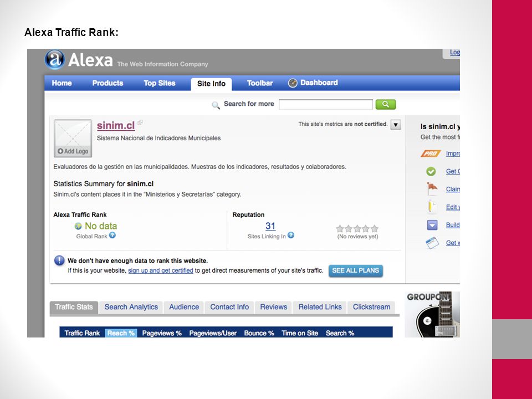Image resolution: width=532 pixels, height=399 pixels.
Task: Click the Global Rank help question icon
Action: point(112,235)
